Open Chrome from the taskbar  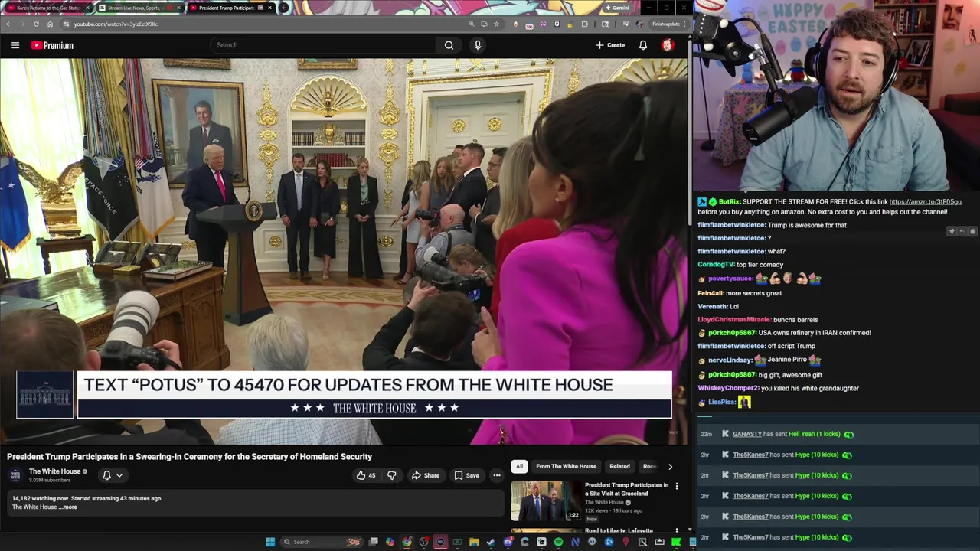[407, 542]
